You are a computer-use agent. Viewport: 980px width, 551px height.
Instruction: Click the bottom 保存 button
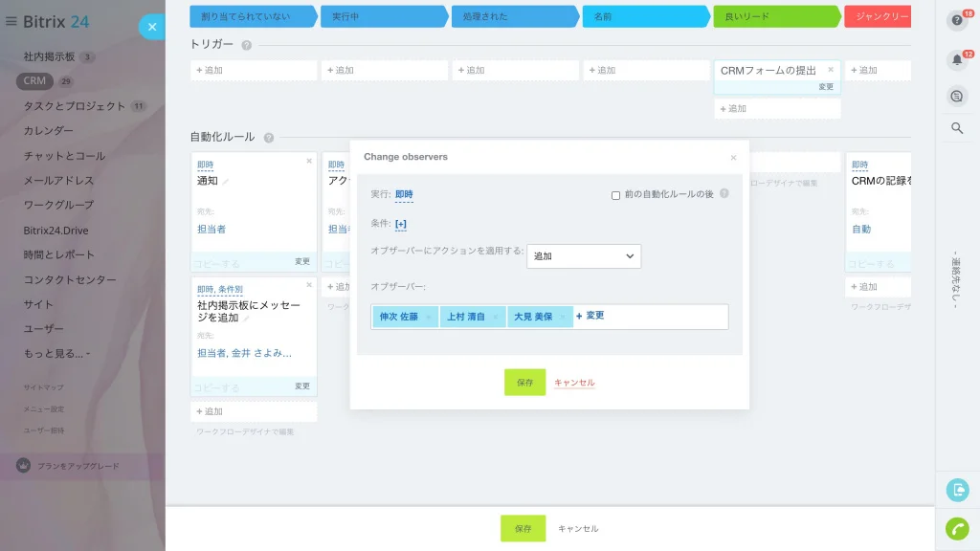tap(523, 528)
